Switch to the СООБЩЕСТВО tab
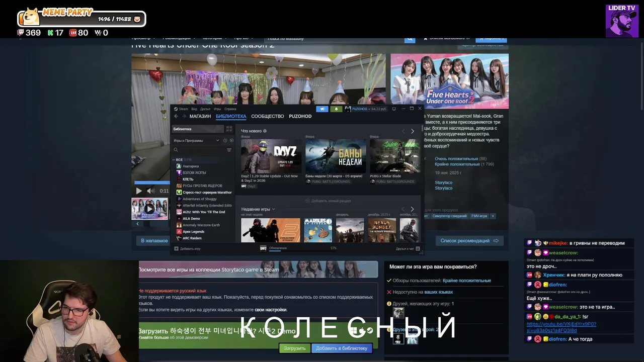644x362 pixels. [268, 116]
